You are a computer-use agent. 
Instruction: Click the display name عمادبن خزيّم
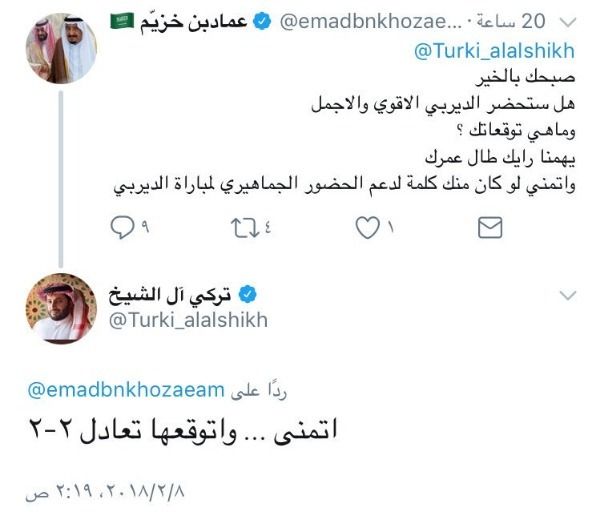tap(194, 22)
